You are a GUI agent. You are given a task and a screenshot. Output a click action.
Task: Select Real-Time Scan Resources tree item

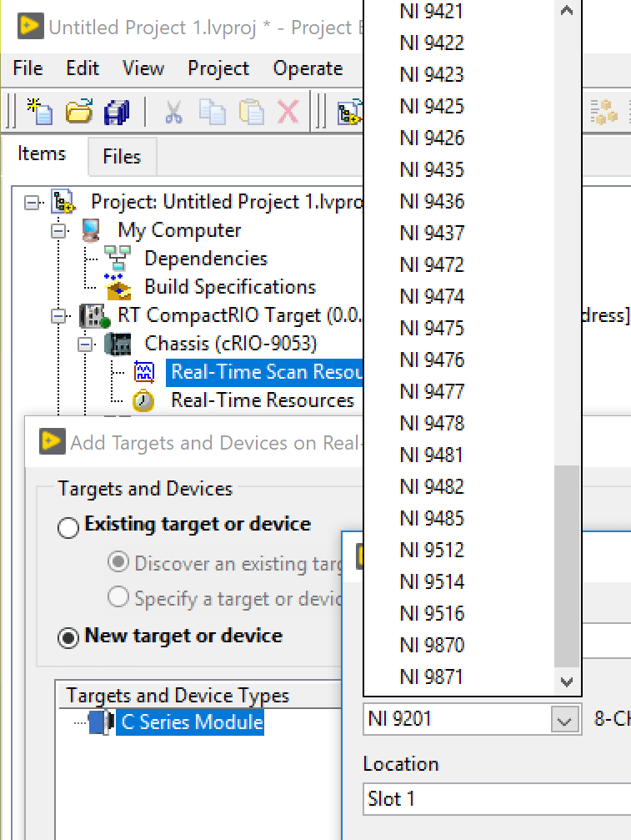click(x=265, y=372)
